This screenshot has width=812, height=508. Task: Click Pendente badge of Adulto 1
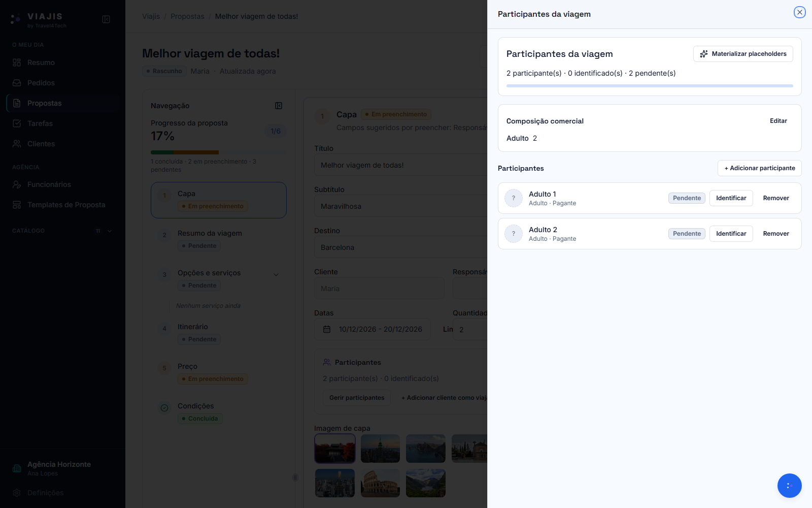[x=687, y=198]
